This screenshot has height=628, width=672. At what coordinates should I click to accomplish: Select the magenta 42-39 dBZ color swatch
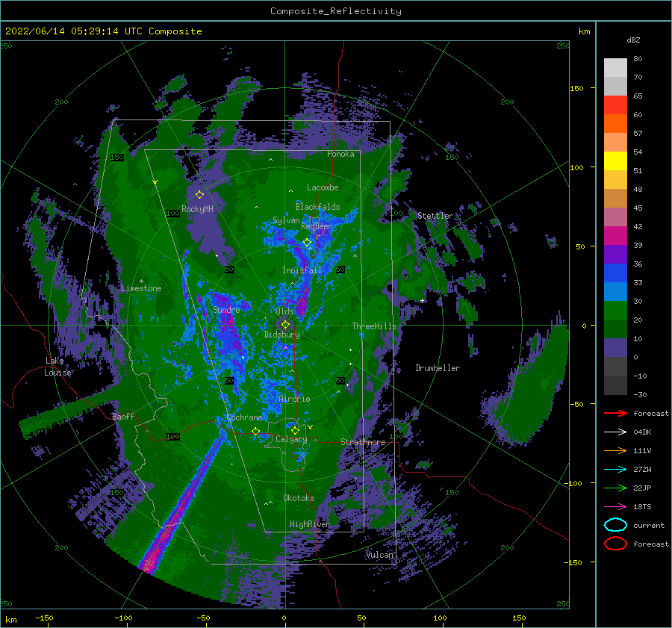point(615,235)
